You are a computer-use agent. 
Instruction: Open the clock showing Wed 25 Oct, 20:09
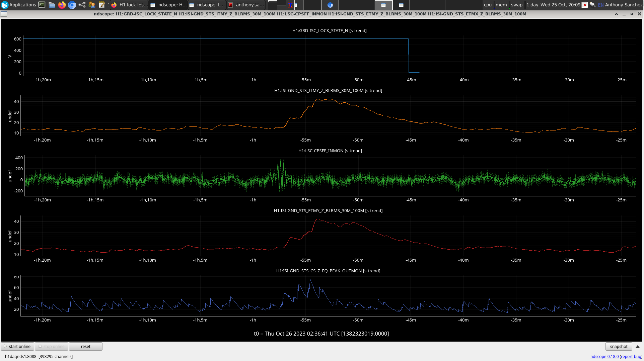point(560,5)
